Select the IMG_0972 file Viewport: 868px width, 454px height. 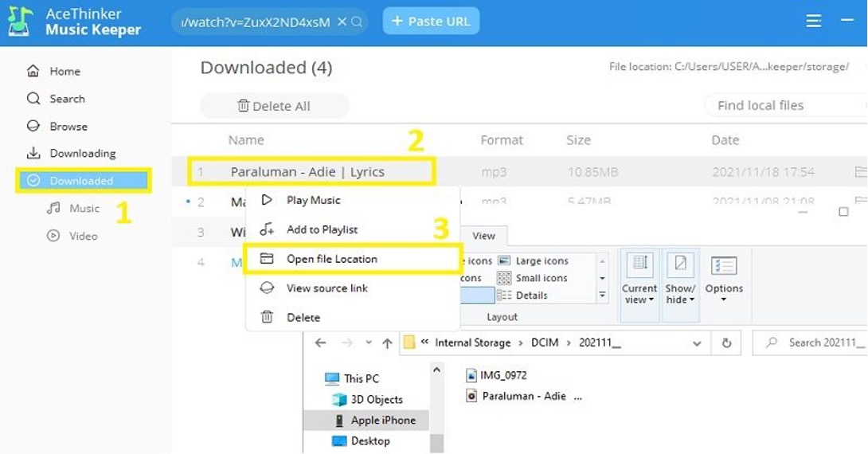pos(497,375)
